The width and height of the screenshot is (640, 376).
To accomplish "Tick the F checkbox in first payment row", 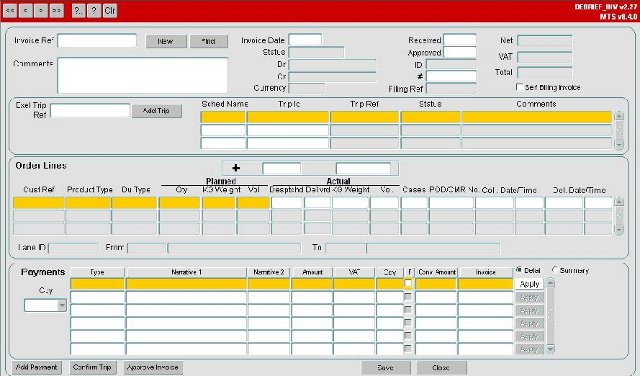I will tap(408, 283).
